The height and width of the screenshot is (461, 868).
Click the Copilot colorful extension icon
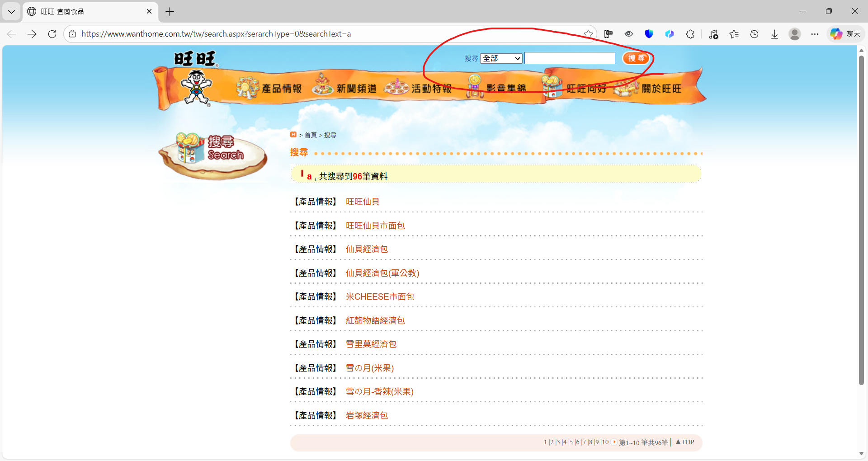point(670,34)
